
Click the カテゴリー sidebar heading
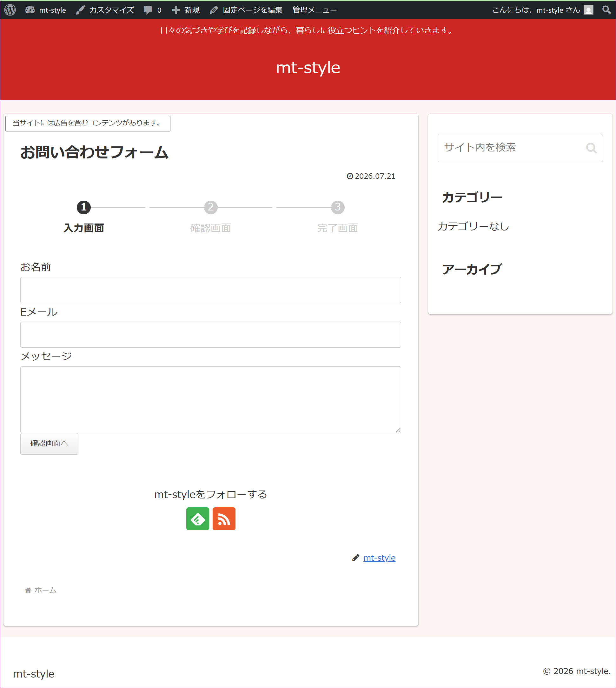coord(472,197)
